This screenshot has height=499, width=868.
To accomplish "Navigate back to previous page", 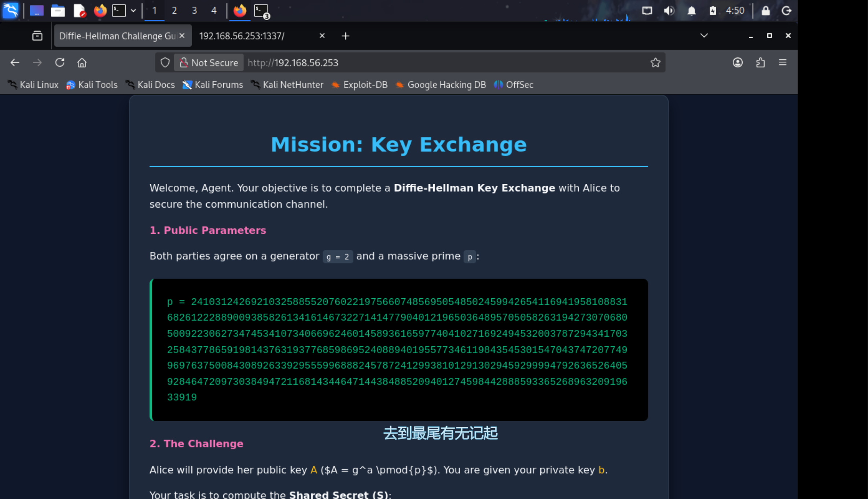I will 15,63.
